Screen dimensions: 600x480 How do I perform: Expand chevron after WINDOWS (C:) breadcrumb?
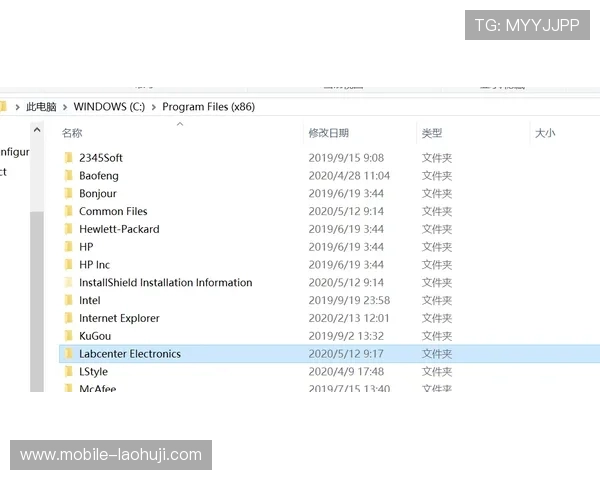153,107
